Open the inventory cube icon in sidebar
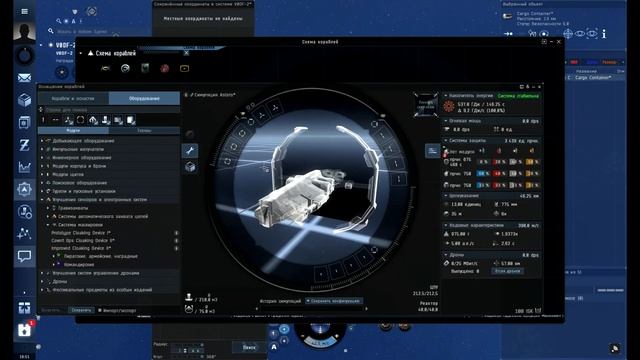Screen dimensions: 640x360 click(24, 100)
